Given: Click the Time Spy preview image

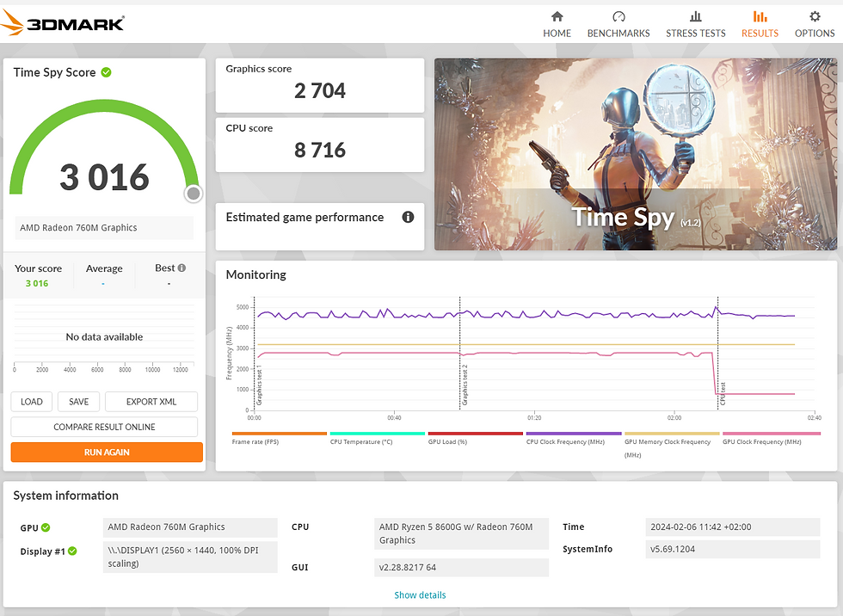Looking at the screenshot, I should point(636,154).
